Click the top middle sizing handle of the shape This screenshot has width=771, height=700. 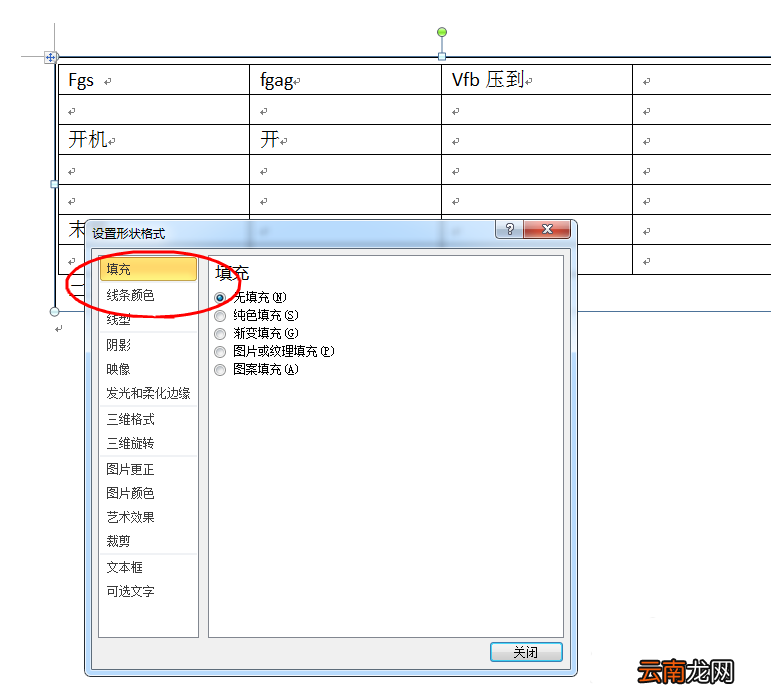coord(442,57)
